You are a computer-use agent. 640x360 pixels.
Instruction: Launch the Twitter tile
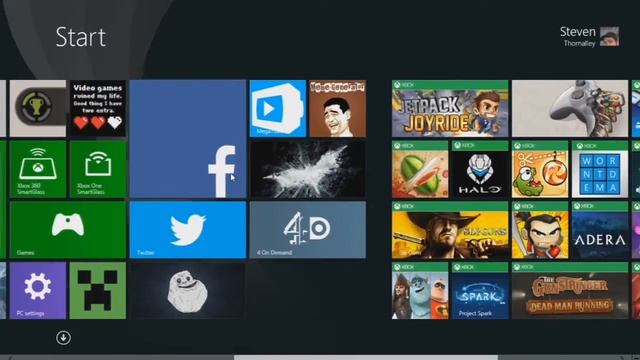click(x=188, y=230)
